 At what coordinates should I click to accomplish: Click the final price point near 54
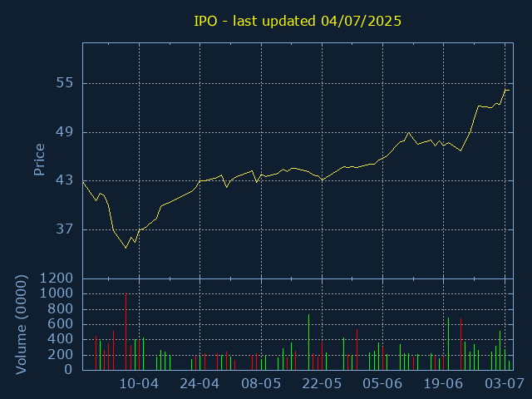[509, 91]
